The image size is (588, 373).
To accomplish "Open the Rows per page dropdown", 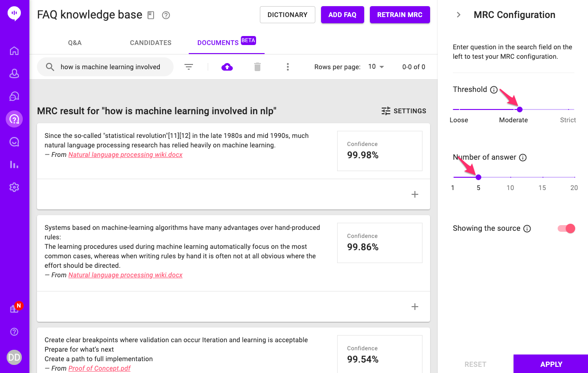I will pos(377,67).
